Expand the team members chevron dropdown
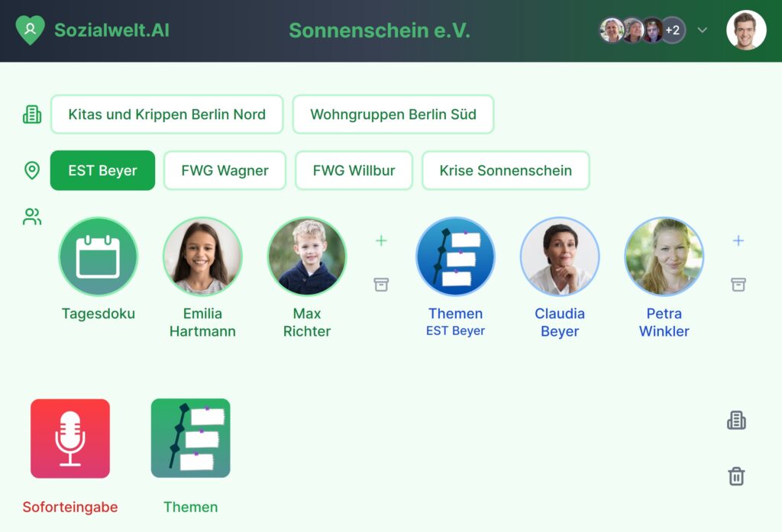This screenshot has width=782, height=532. coord(703,31)
